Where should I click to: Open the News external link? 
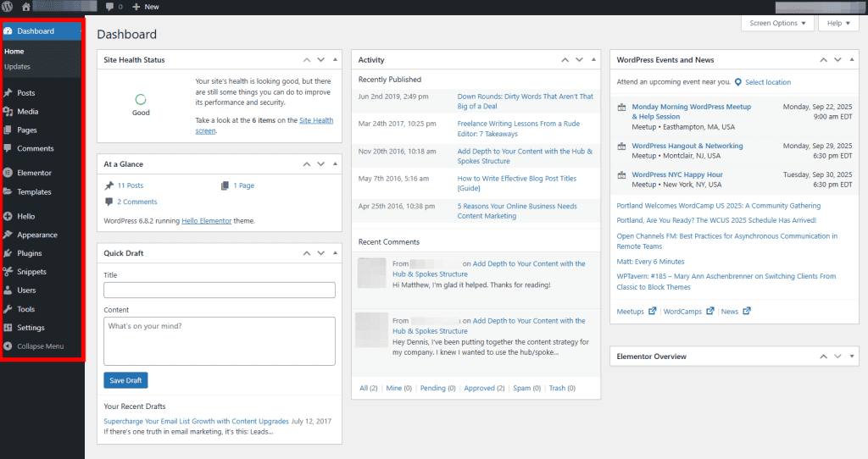pos(736,312)
